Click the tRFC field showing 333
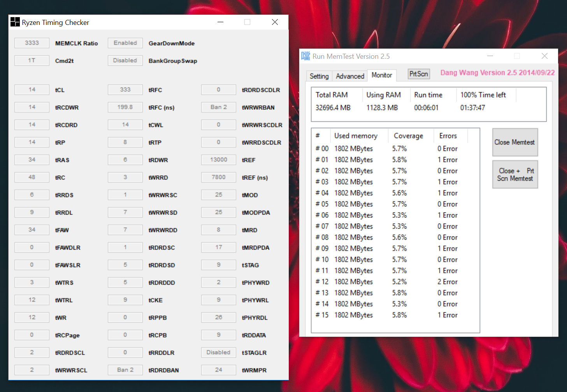Image resolution: width=567 pixels, height=392 pixels. 125,90
